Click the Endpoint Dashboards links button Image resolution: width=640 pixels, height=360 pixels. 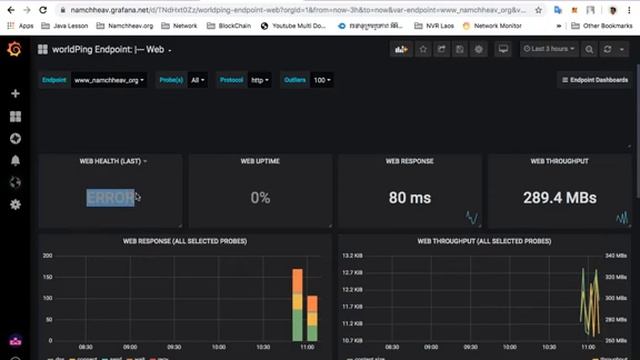[595, 80]
